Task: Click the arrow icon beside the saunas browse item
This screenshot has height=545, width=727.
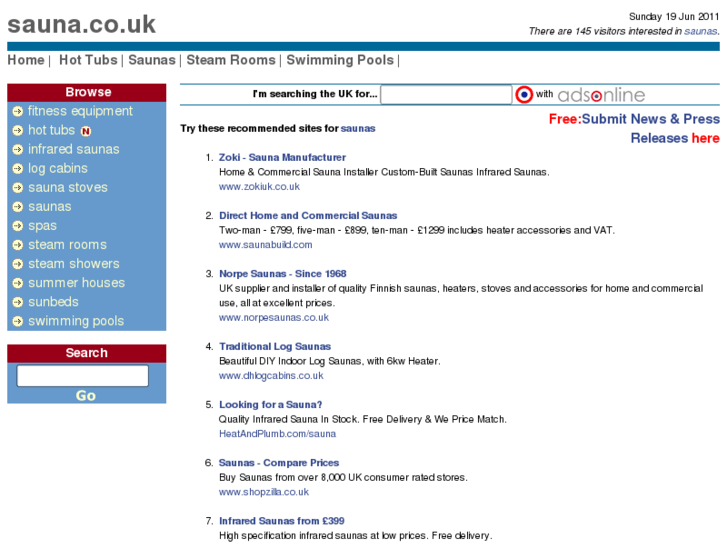Action: (x=18, y=206)
